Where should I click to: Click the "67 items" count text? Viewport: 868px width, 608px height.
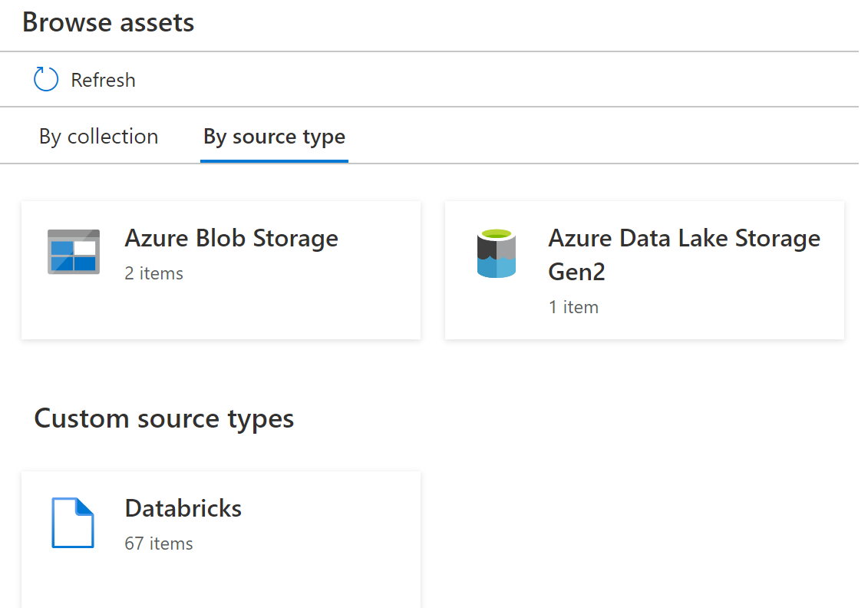tap(158, 544)
